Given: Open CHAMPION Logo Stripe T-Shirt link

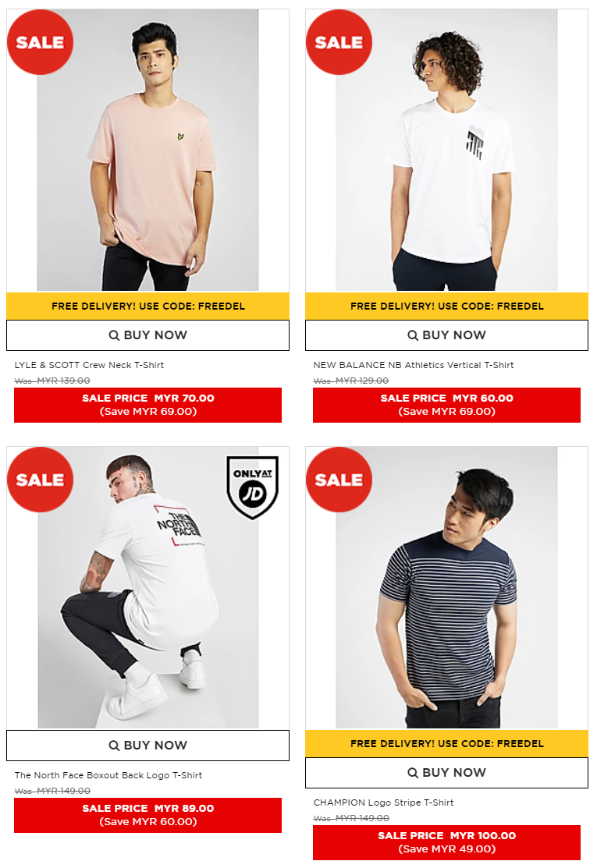Looking at the screenshot, I should 383,802.
